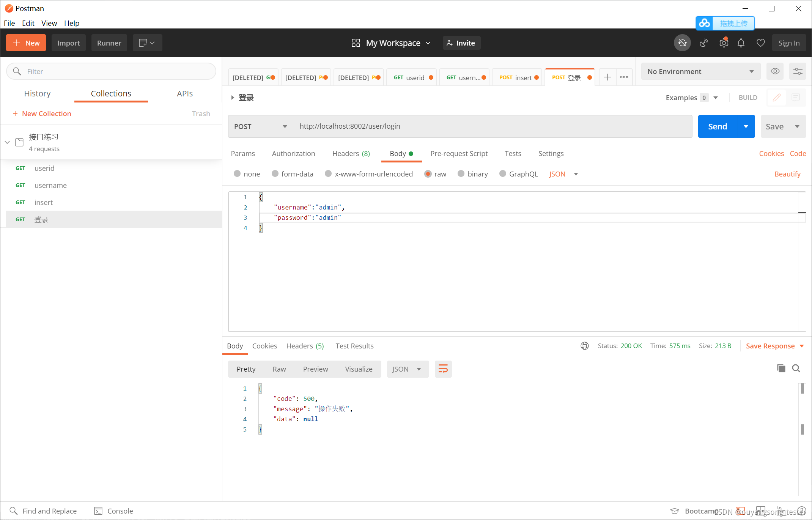Toggle the response line wrap icon
The width and height of the screenshot is (812, 520).
(x=443, y=369)
